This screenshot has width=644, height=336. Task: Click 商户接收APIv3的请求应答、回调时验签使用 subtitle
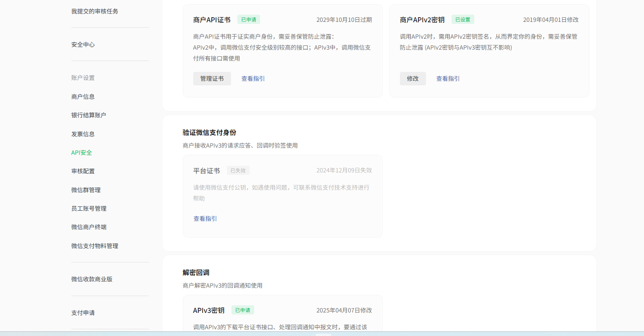coord(240,146)
